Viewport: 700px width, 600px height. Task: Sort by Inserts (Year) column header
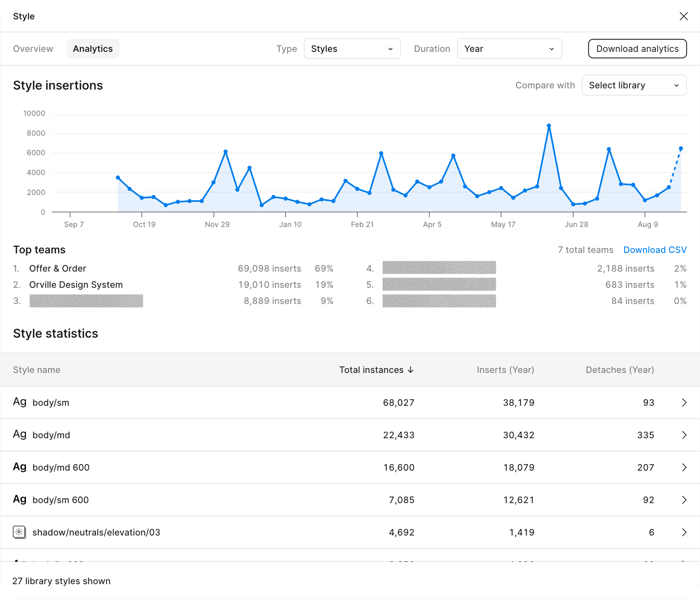(505, 370)
